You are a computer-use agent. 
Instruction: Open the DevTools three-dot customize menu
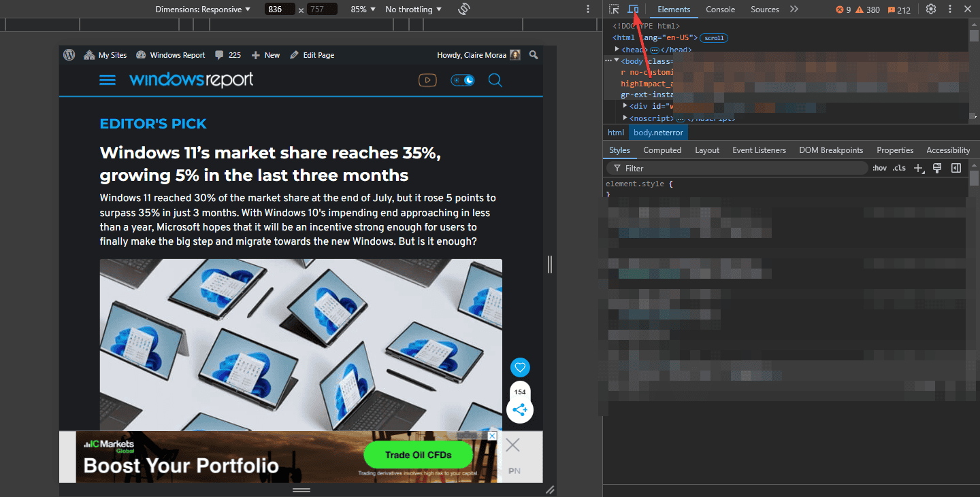950,9
